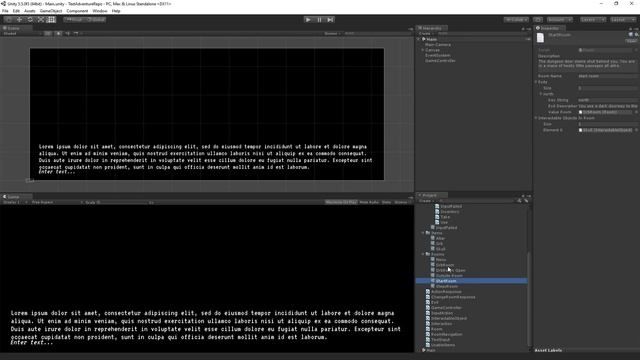The width and height of the screenshot is (640, 360).
Task: Click the Project search field
Action: pos(476,201)
